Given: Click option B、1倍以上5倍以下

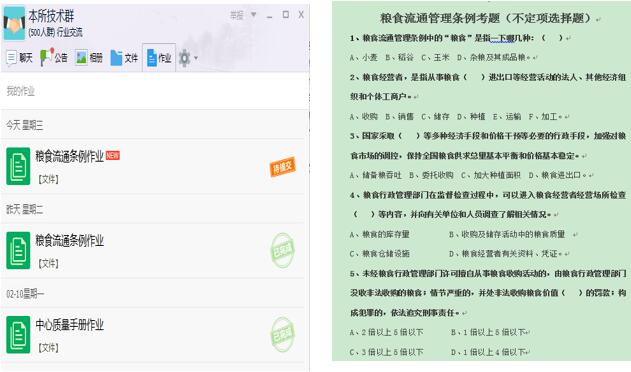Looking at the screenshot, I should 488,333.
